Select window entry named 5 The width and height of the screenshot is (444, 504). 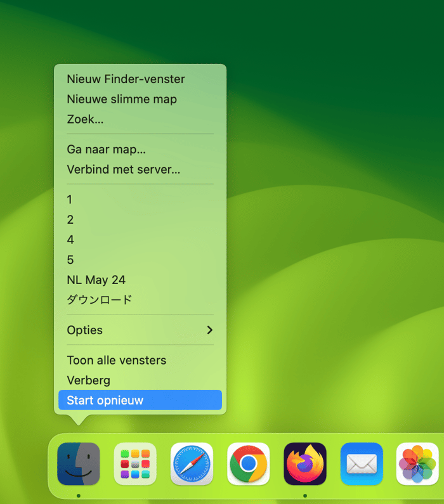pyautogui.click(x=140, y=260)
